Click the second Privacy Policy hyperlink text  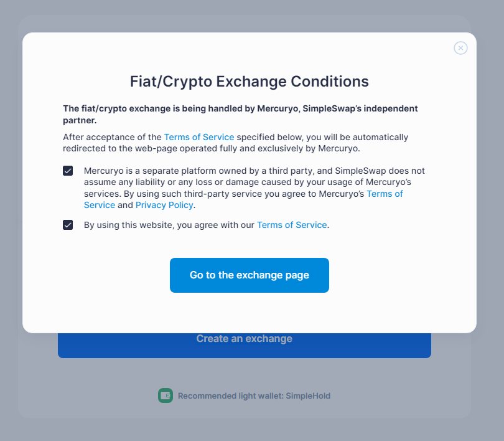click(164, 204)
